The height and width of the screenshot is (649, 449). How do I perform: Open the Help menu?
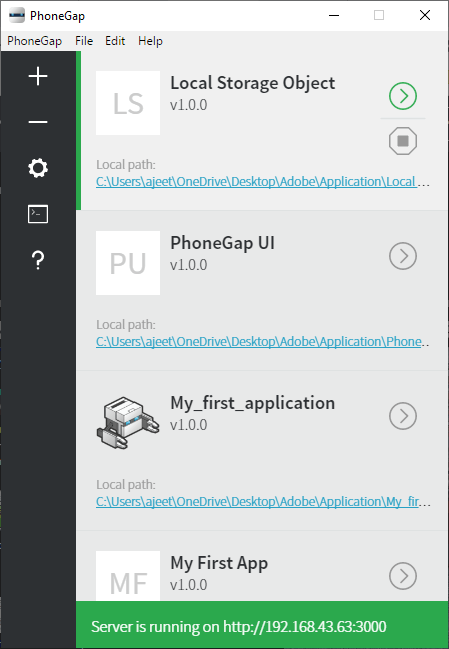[150, 41]
